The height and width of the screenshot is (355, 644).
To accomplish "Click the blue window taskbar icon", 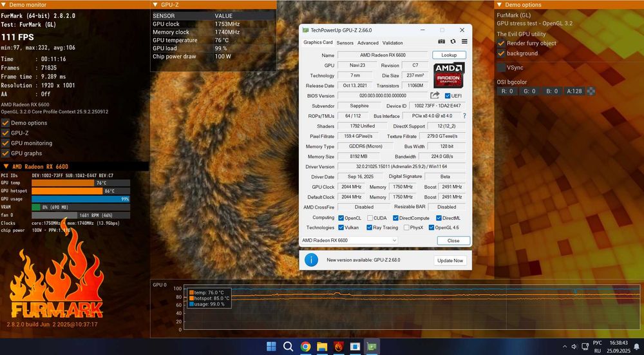I will (355, 347).
